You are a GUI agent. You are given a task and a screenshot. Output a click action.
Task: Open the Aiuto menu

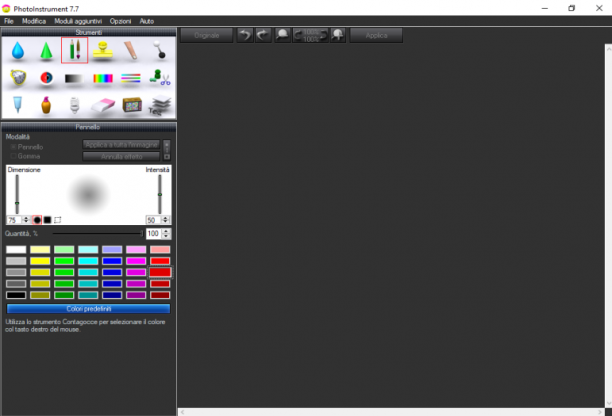pos(147,21)
